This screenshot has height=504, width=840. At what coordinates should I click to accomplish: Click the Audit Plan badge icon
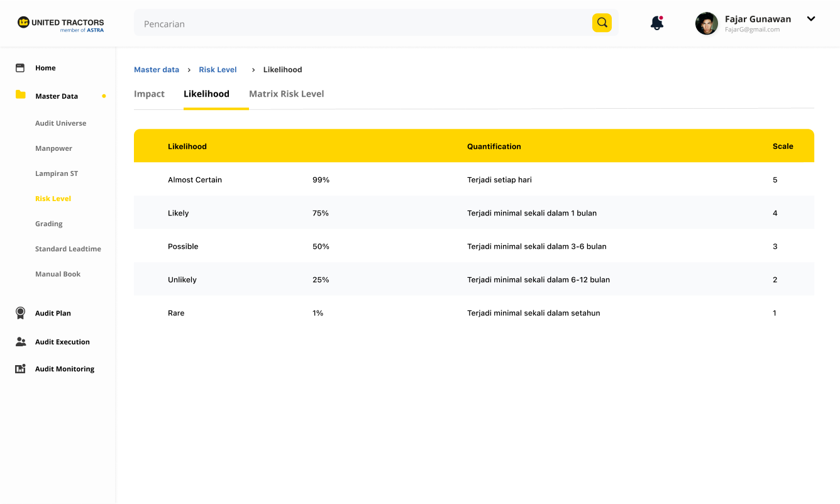click(x=20, y=313)
